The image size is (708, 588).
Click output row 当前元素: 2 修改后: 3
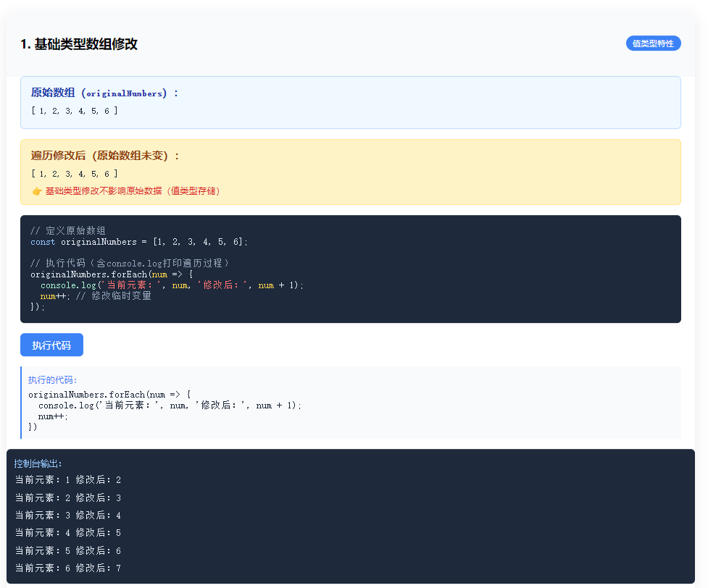point(67,497)
